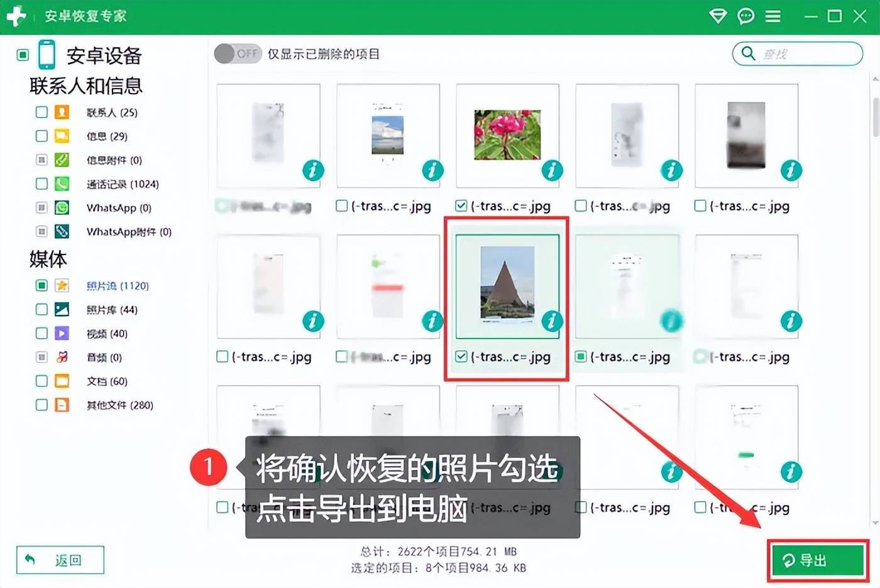The height and width of the screenshot is (588, 880).
Task: Click the info icon on flower photo
Action: click(552, 170)
